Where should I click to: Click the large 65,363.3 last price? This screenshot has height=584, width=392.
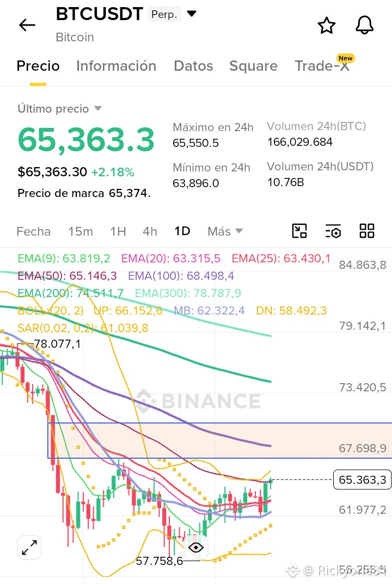(x=86, y=140)
